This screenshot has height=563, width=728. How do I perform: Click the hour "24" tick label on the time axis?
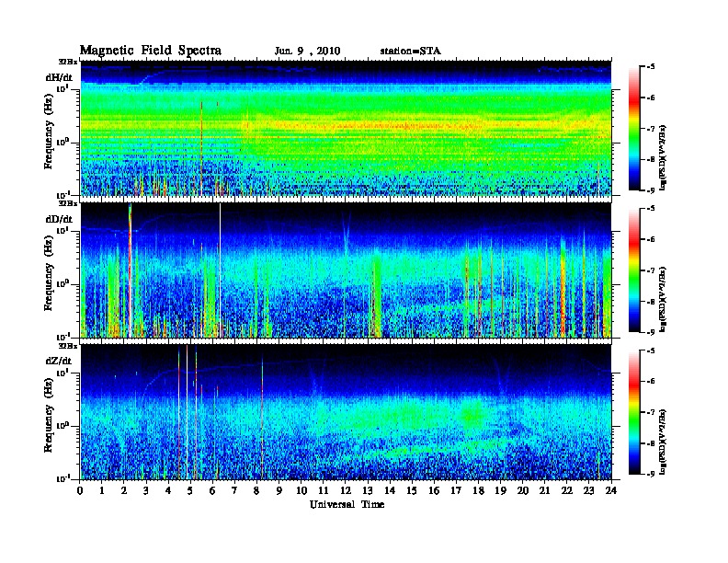[x=611, y=490]
